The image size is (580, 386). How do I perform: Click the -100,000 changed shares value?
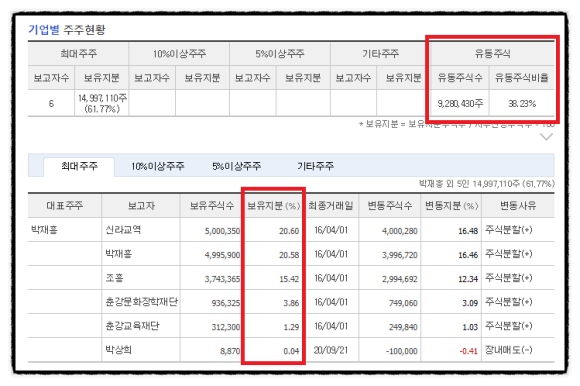[x=401, y=351]
